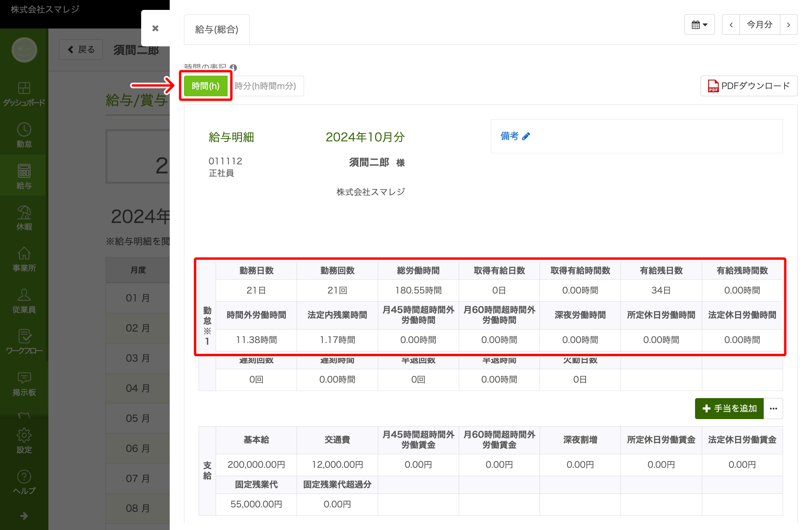
Task: Click the 200,000.00円 base salary value
Action: [x=257, y=465]
